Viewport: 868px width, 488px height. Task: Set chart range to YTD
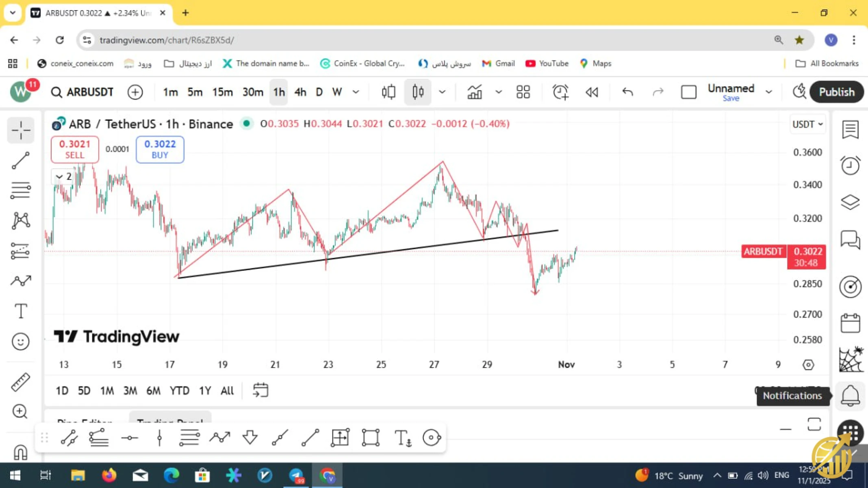[x=179, y=391]
